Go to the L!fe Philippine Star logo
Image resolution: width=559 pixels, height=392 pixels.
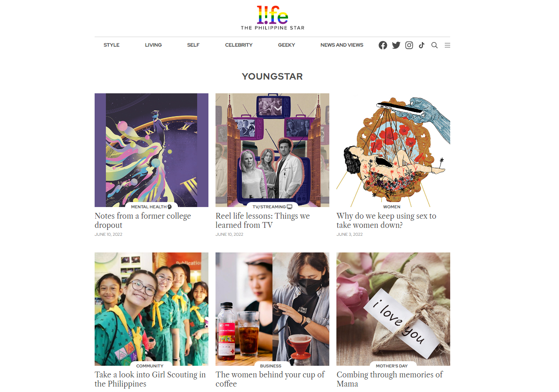pyautogui.click(x=273, y=18)
